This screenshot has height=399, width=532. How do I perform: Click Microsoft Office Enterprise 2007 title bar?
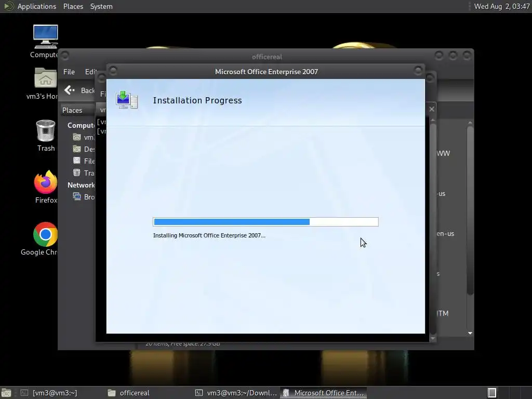point(266,72)
